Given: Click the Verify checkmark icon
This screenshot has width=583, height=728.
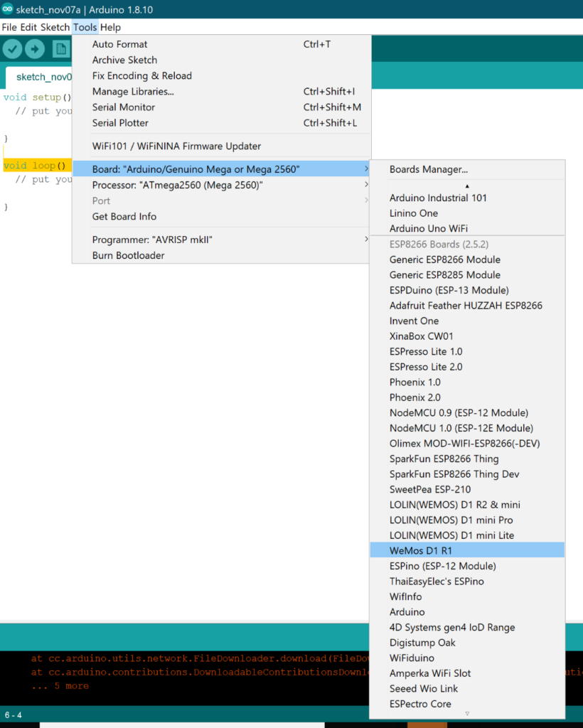Looking at the screenshot, I should 13,49.
